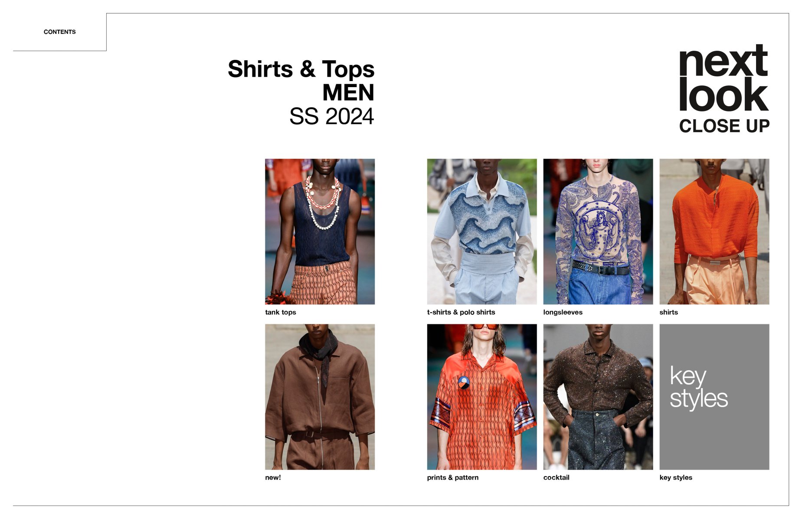Click the "longsleeves" caption text
802x532 pixels.
[563, 312]
